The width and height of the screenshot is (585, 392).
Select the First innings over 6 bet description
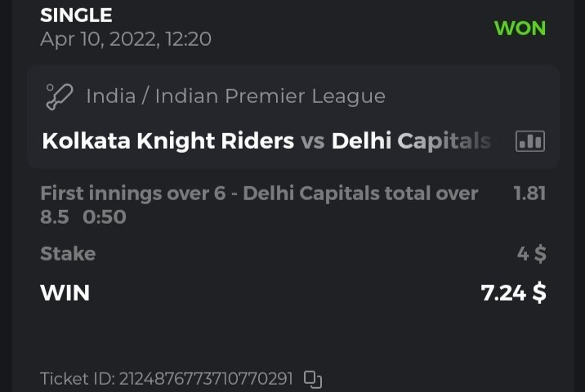[258, 194]
